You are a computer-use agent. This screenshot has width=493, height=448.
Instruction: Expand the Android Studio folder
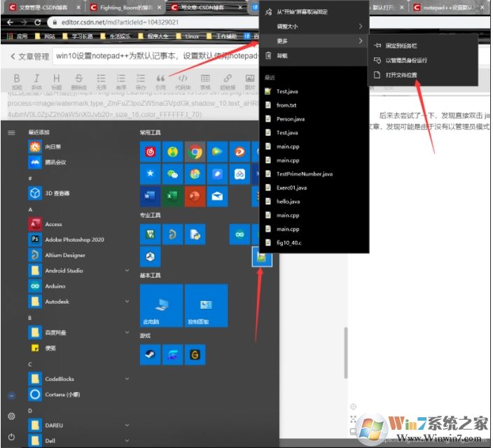(x=78, y=270)
